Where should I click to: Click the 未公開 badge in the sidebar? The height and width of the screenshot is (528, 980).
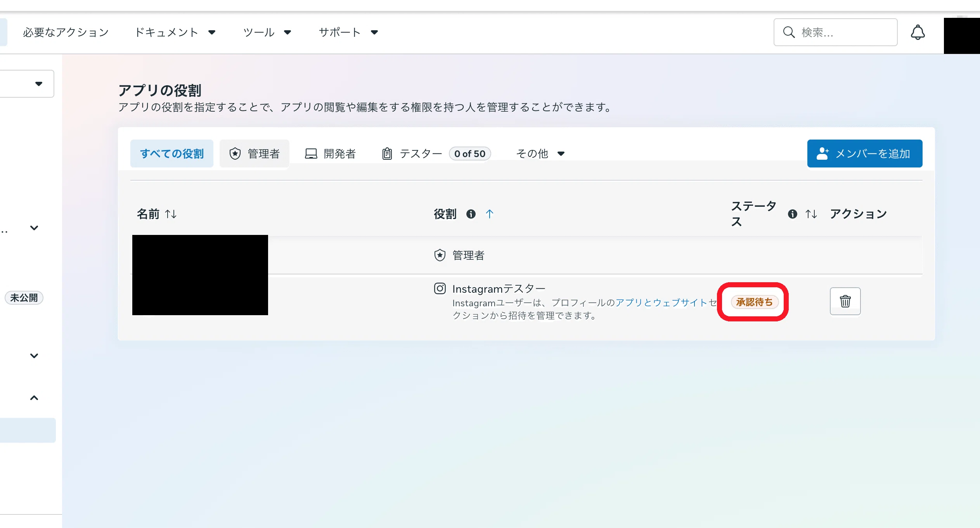click(24, 298)
